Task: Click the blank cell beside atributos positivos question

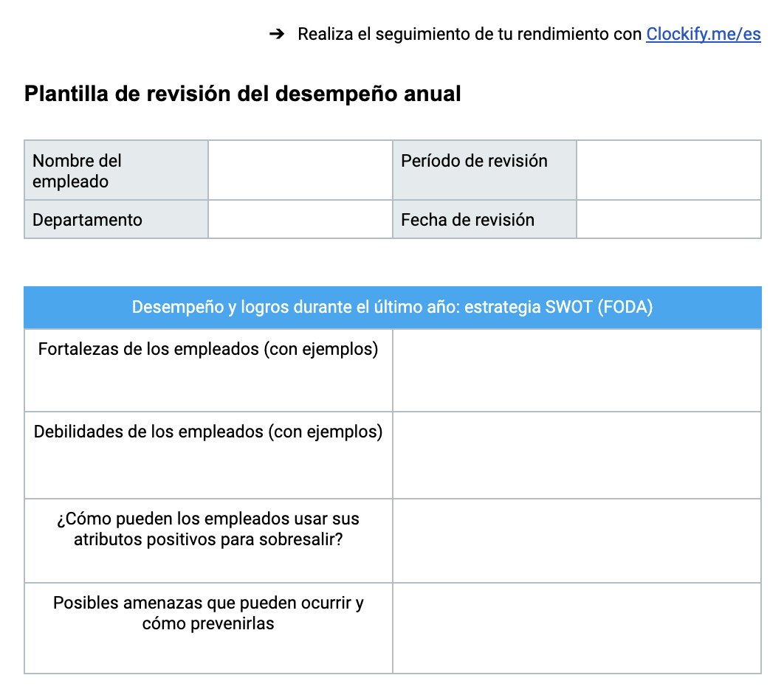Action: pyautogui.click(x=577, y=541)
